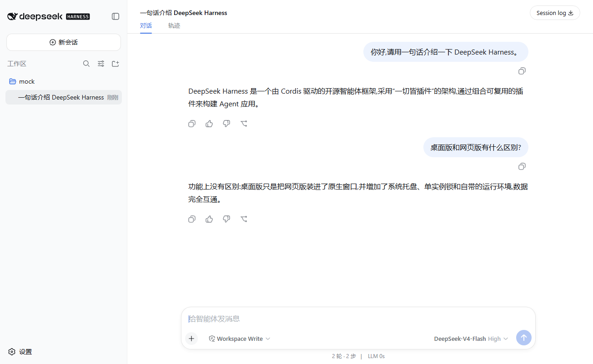Add new workspace folder icon
The image size is (593, 364).
[x=116, y=64]
